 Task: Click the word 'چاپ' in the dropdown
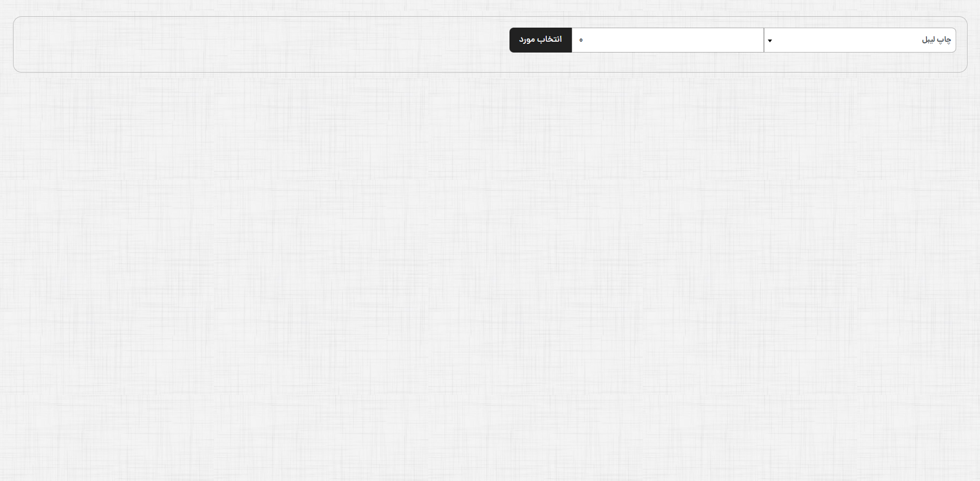tap(945, 40)
